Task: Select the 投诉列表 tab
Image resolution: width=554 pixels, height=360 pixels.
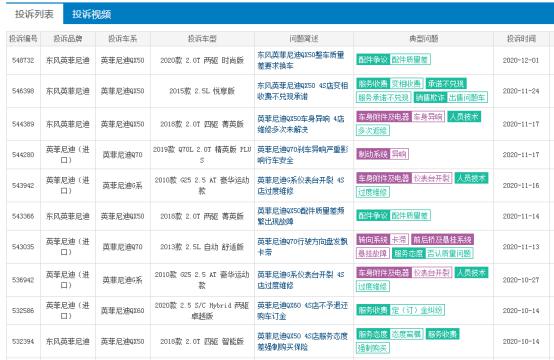Action: click(34, 14)
